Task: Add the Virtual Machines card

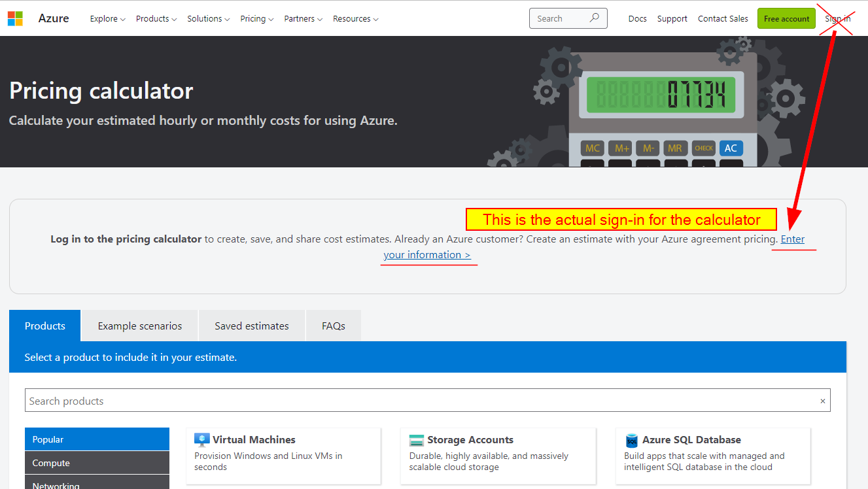Action: pyautogui.click(x=283, y=456)
